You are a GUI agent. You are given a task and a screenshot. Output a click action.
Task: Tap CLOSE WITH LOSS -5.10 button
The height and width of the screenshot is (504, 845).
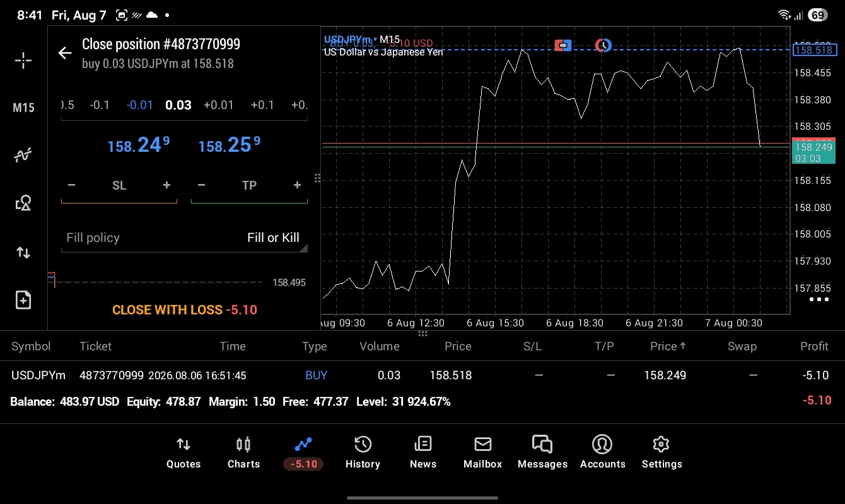[185, 310]
